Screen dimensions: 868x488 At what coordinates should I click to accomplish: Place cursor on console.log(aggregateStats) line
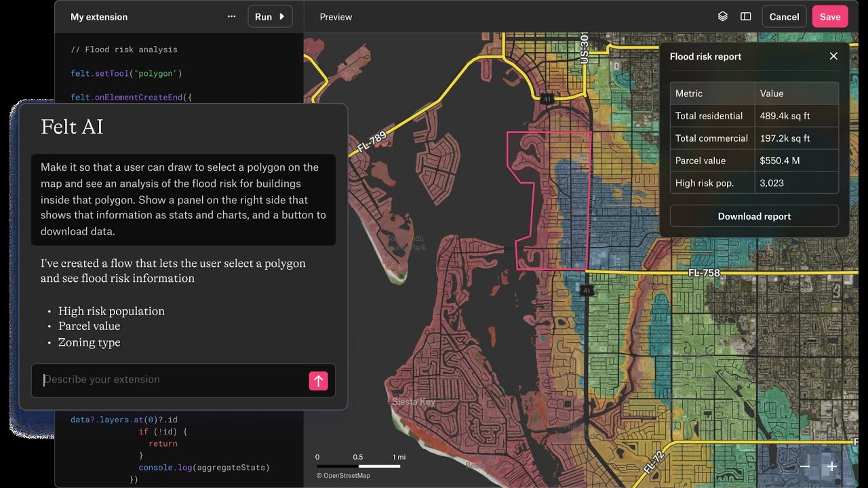(x=204, y=467)
